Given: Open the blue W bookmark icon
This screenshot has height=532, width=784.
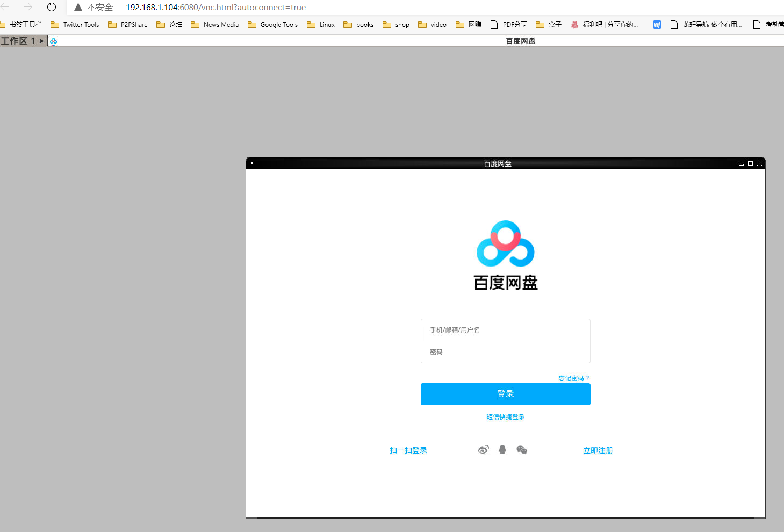Looking at the screenshot, I should [x=657, y=25].
